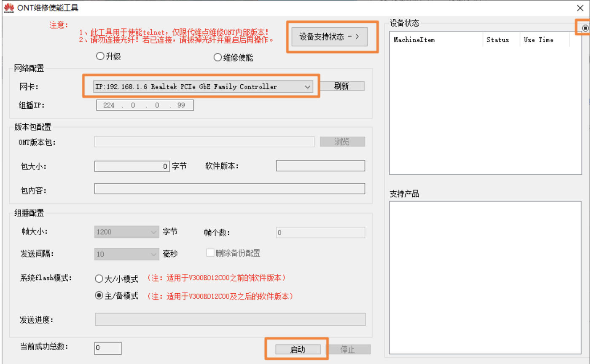This screenshot has width=591, height=364.
Task: Click the 停止 stop button
Action: pos(348,349)
